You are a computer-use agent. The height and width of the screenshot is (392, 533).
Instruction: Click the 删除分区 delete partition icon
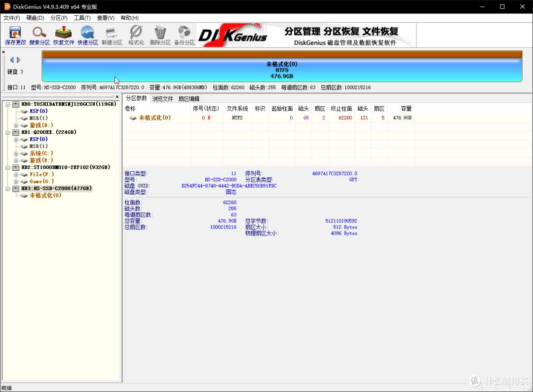[160, 36]
